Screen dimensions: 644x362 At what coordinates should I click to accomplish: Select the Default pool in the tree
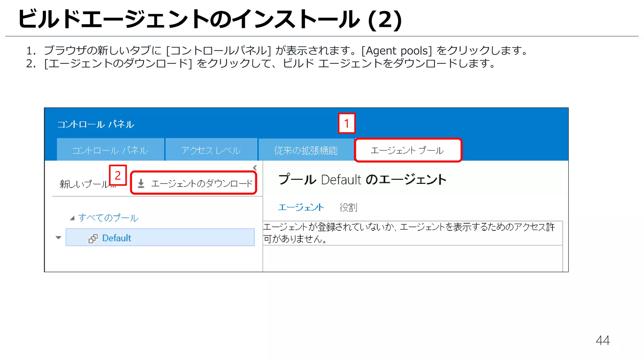pos(160,238)
